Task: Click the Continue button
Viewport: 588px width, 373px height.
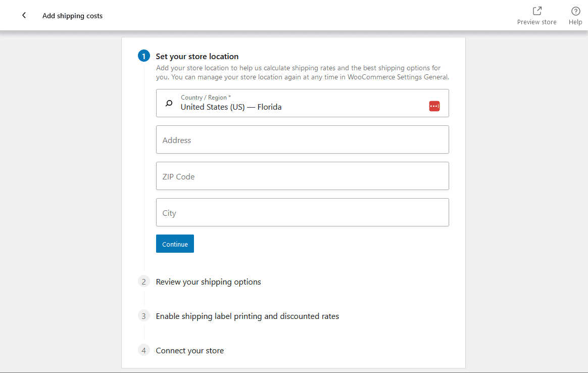Action: tap(175, 244)
